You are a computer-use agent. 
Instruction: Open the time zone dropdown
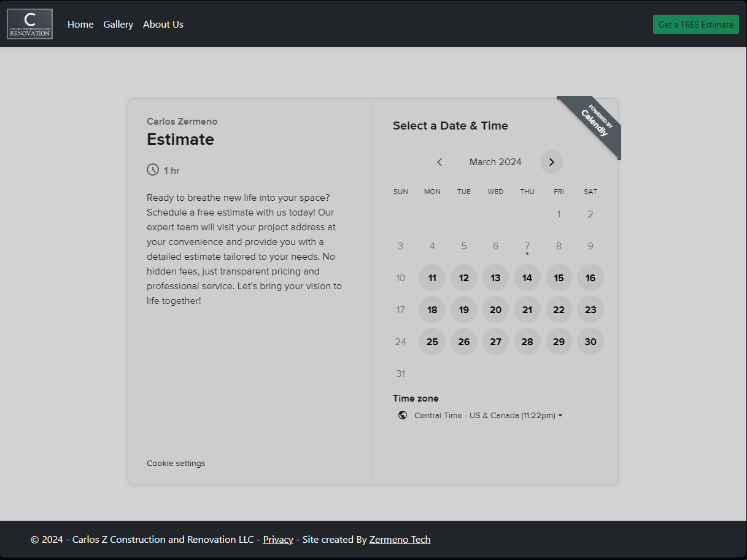point(488,415)
